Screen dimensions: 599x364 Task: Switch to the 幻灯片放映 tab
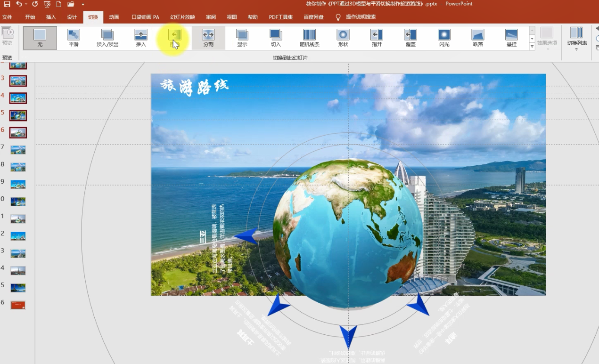point(182,17)
